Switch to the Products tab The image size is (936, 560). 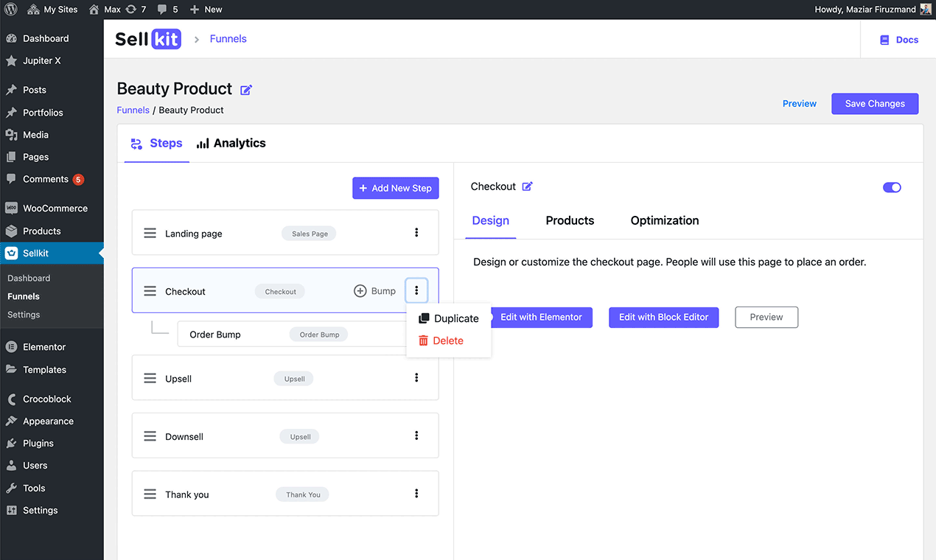[x=570, y=221]
